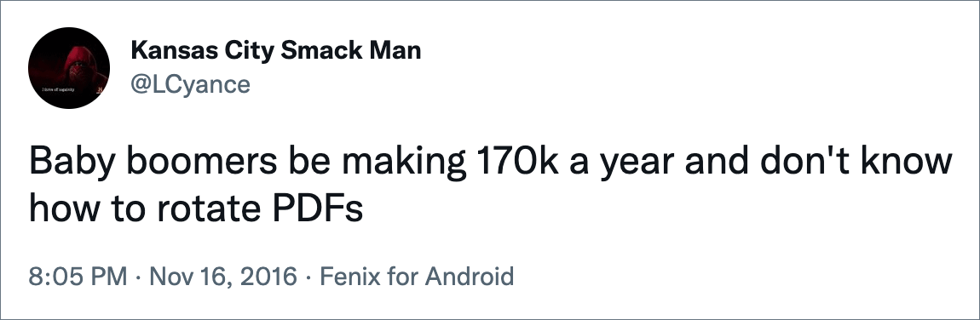Viewport: 980px width, 320px height.
Task: Click the white caption text inside the avatar
Action: click(58, 90)
